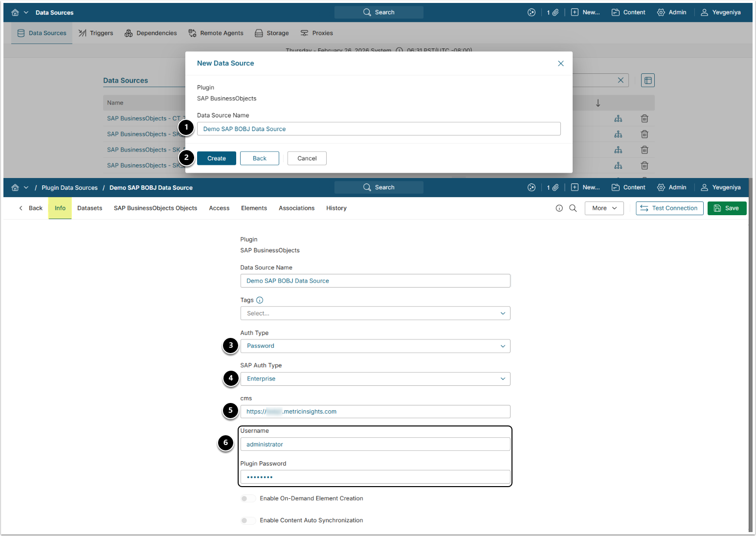
Task: Toggle Enable Content Auto Synchronization
Action: pos(248,520)
